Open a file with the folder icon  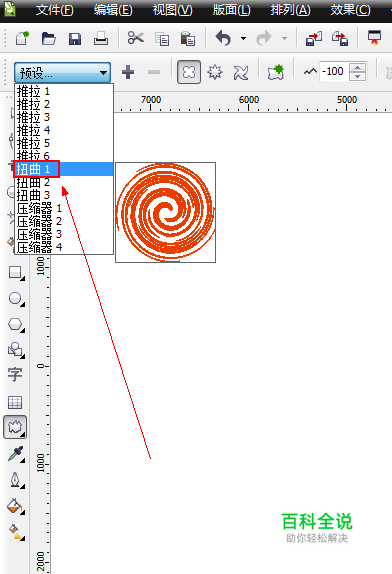point(48,38)
